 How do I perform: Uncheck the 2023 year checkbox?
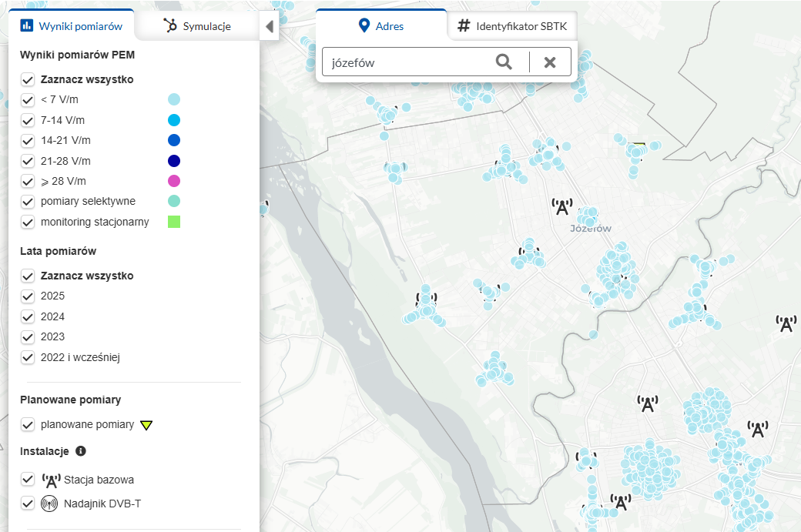28,337
